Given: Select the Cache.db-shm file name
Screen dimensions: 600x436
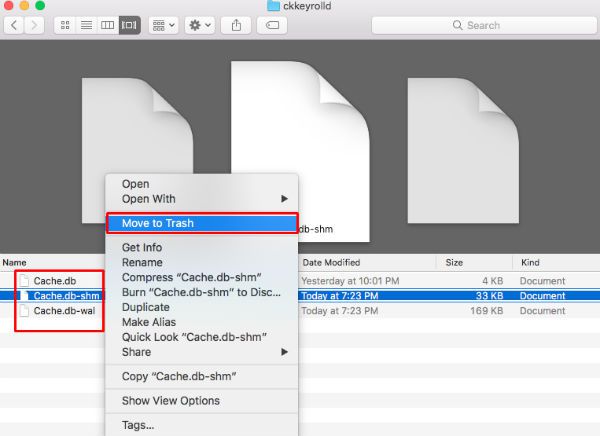Looking at the screenshot, I should click(67, 296).
